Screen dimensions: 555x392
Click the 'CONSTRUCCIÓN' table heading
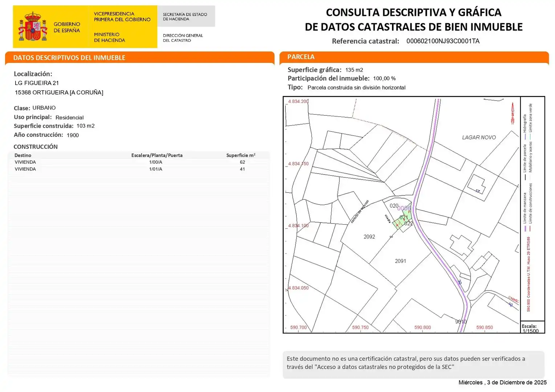36,147
